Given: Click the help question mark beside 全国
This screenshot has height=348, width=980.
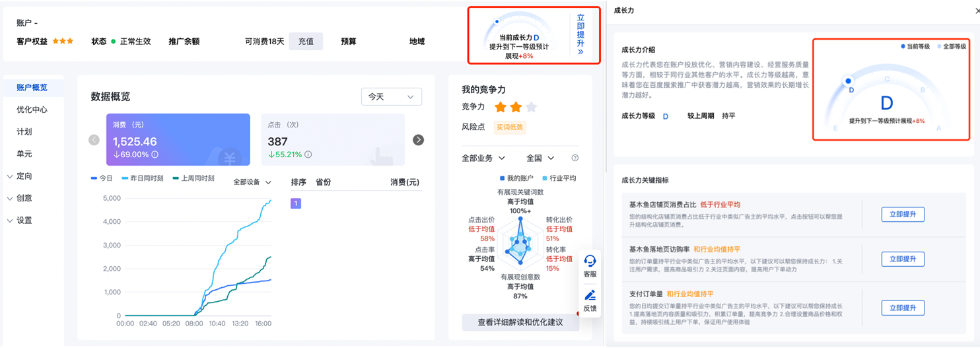Looking at the screenshot, I should [575, 158].
